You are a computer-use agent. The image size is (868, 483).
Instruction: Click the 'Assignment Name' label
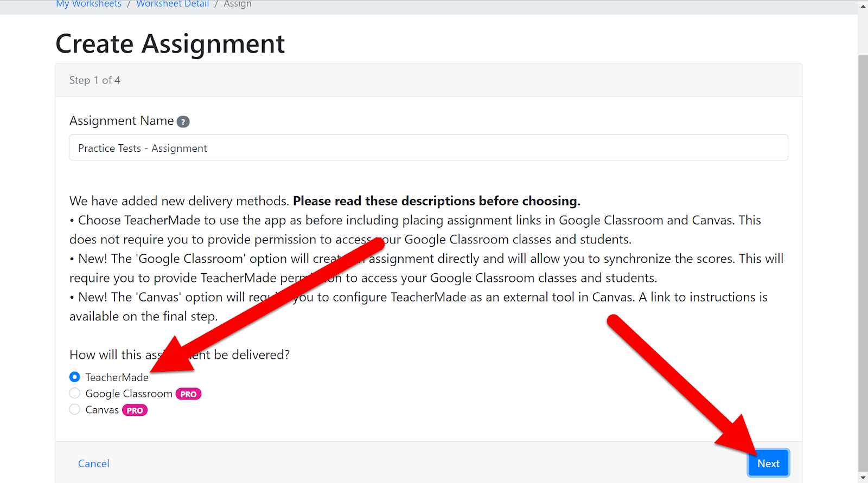pos(122,121)
